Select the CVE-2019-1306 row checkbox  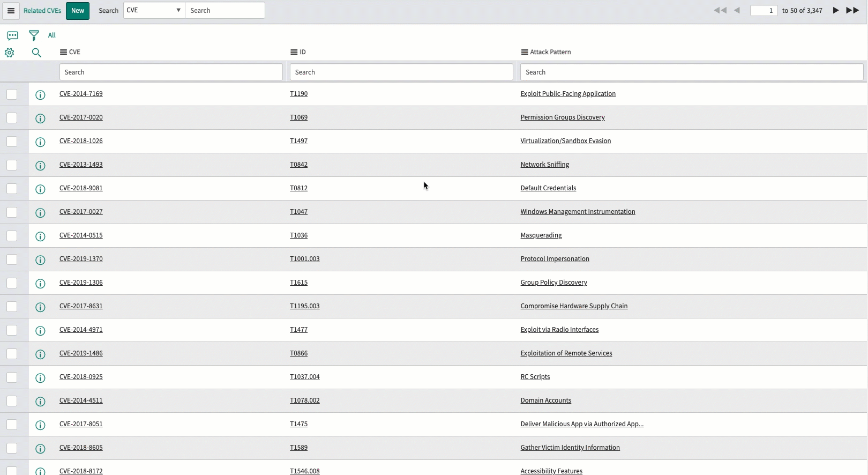[x=12, y=283]
